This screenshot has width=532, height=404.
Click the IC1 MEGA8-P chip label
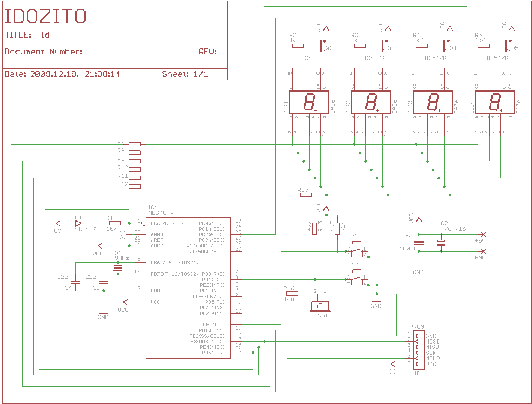161,210
